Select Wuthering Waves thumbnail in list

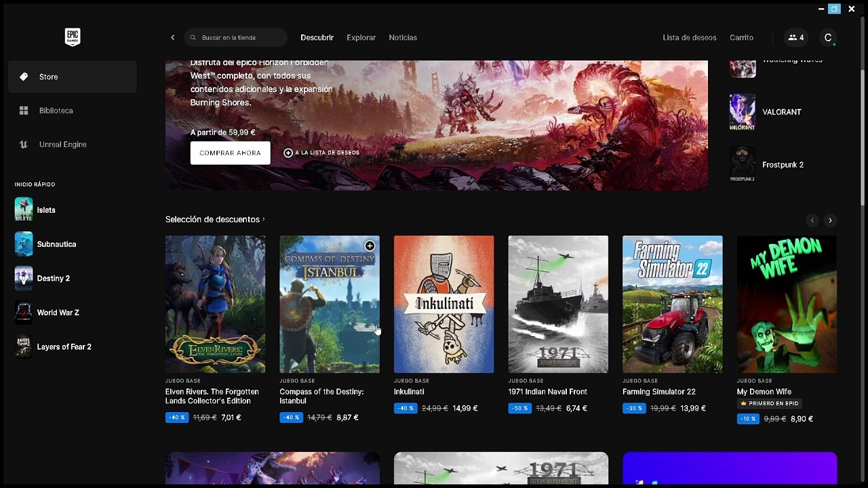(x=742, y=68)
